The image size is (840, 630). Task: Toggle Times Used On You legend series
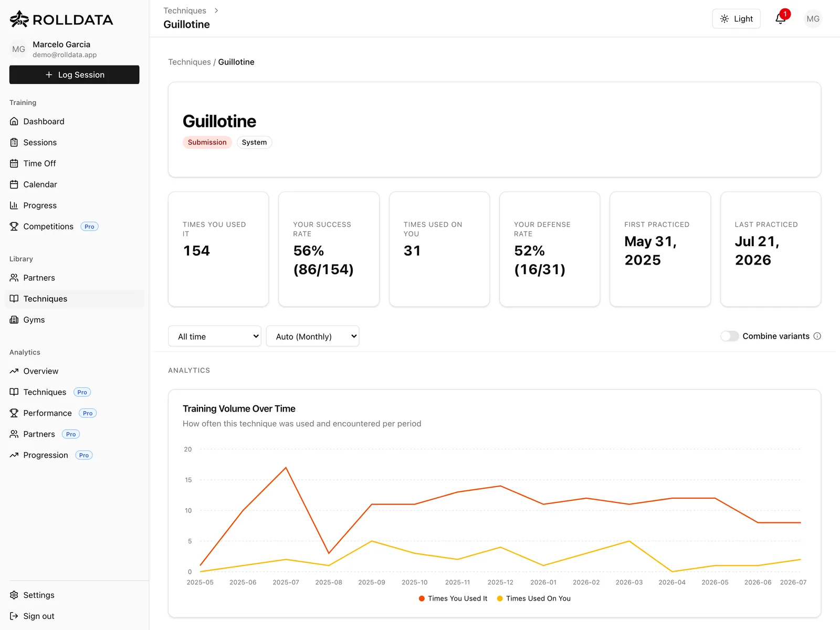pos(533,598)
